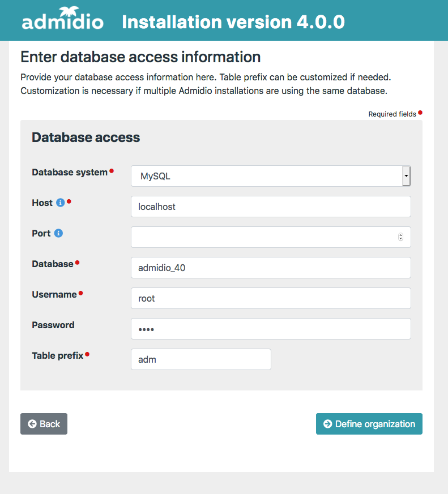448x494 pixels.
Task: Click the Password label text
Action: click(x=53, y=325)
